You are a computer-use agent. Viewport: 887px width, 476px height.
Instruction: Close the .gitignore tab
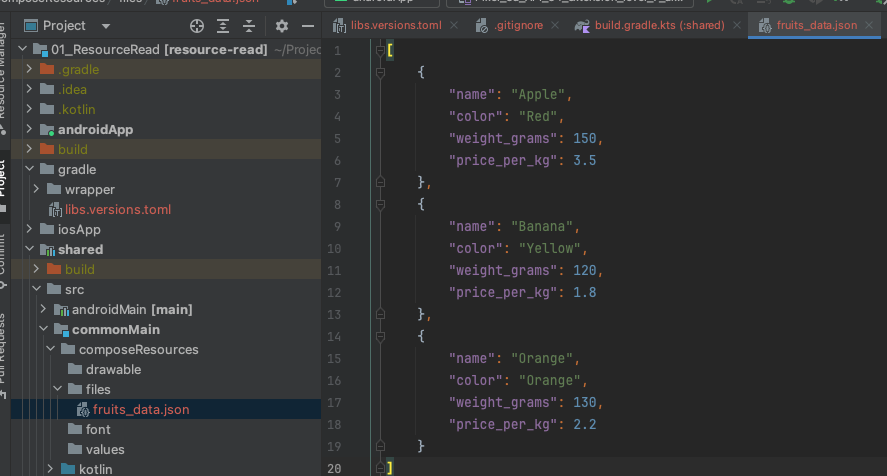555,25
